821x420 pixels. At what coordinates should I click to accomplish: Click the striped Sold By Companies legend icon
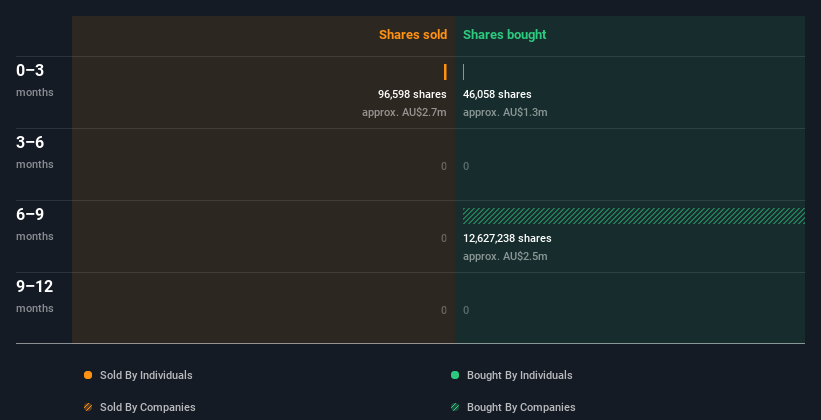88,407
